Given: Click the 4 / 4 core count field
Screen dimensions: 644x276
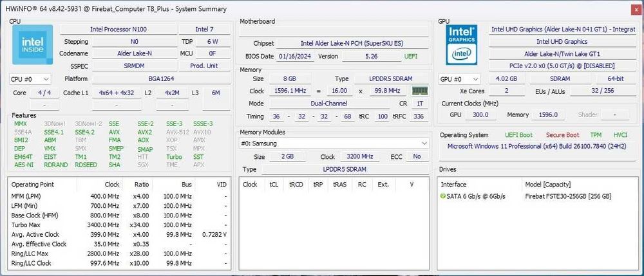Looking at the screenshot, I should tap(44, 93).
